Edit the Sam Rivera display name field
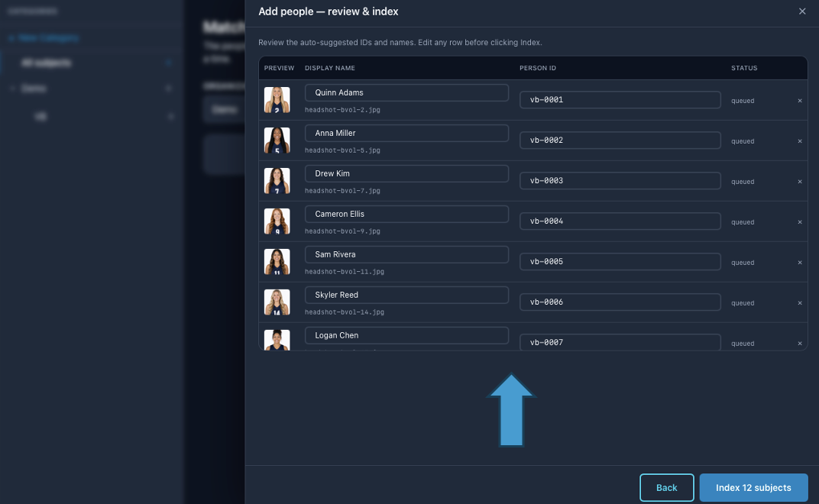Image resolution: width=819 pixels, height=504 pixels. point(406,254)
